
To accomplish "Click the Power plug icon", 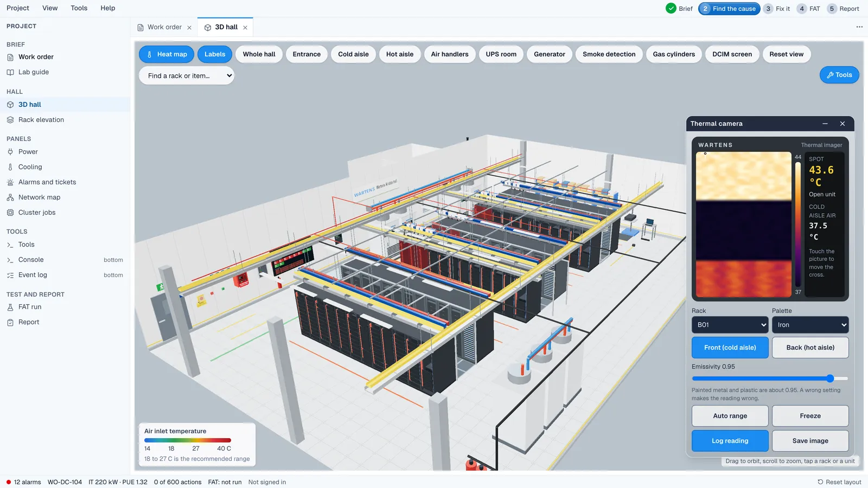I will [x=10, y=152].
